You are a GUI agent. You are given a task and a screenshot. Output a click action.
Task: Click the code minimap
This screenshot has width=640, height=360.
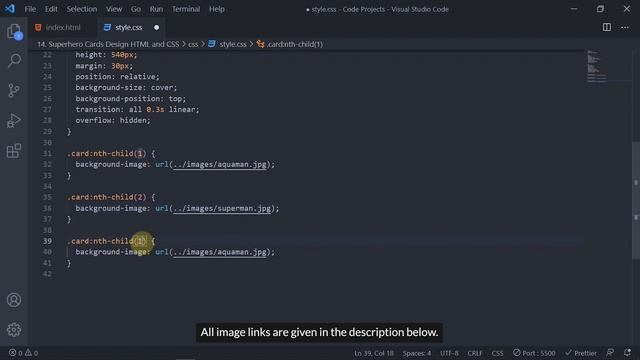596,66
